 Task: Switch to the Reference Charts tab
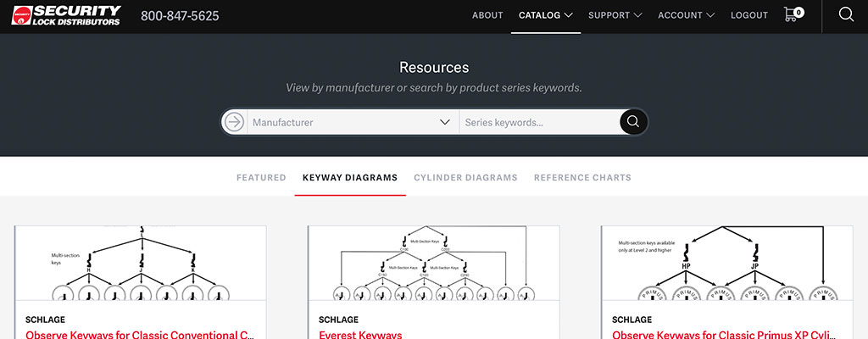582,178
